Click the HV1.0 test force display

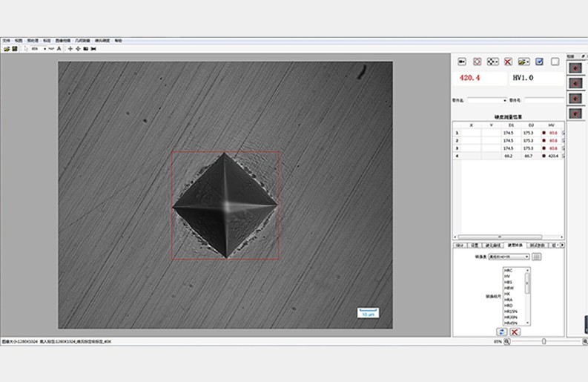[536, 79]
